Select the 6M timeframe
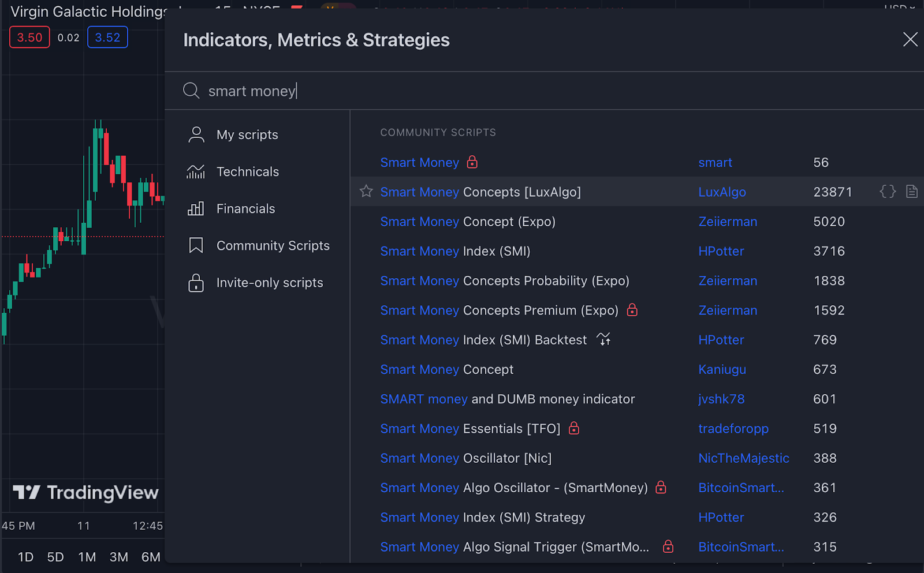The height and width of the screenshot is (573, 924). 150,557
